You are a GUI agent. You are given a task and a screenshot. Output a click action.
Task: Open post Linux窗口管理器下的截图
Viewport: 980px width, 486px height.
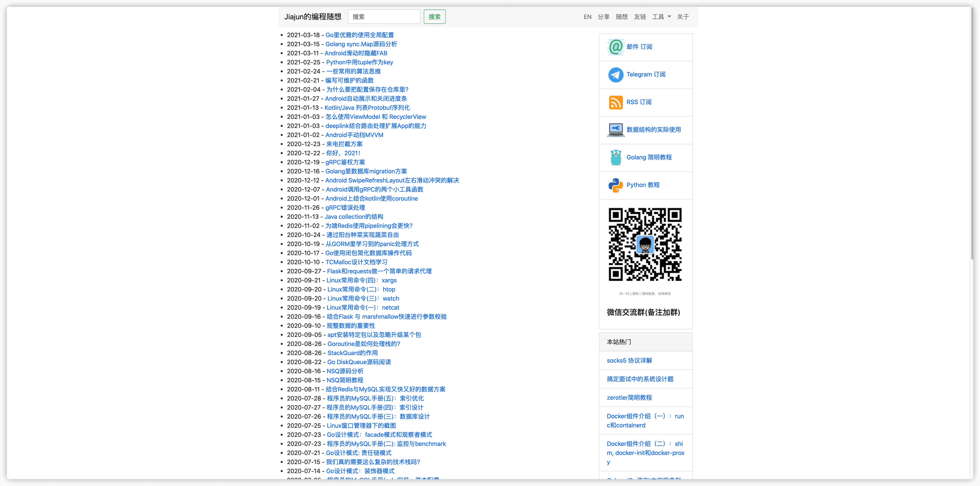[361, 426]
